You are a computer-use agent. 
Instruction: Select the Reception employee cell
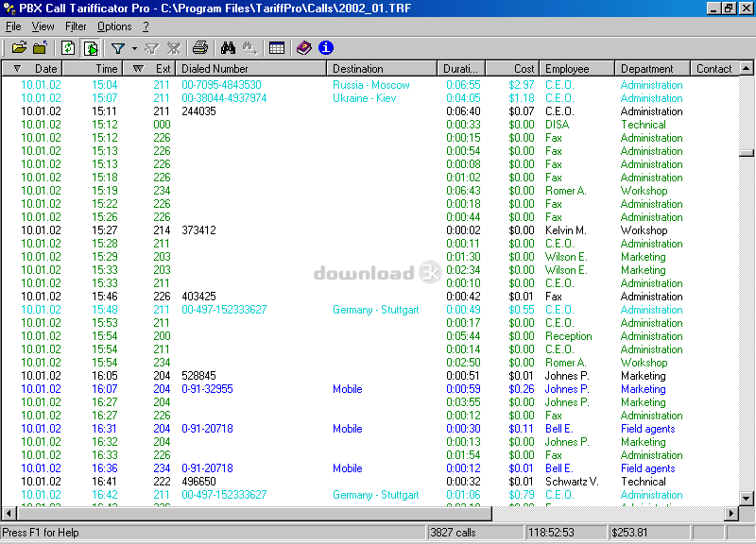(569, 336)
